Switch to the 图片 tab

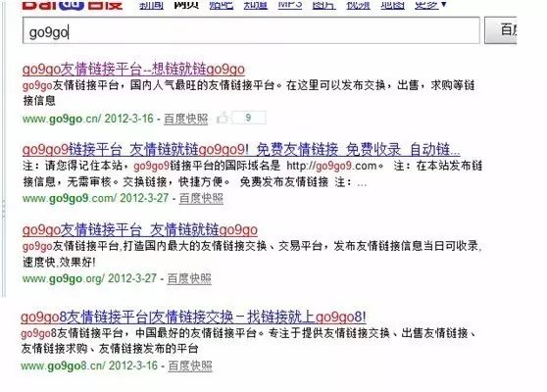(x=324, y=4)
